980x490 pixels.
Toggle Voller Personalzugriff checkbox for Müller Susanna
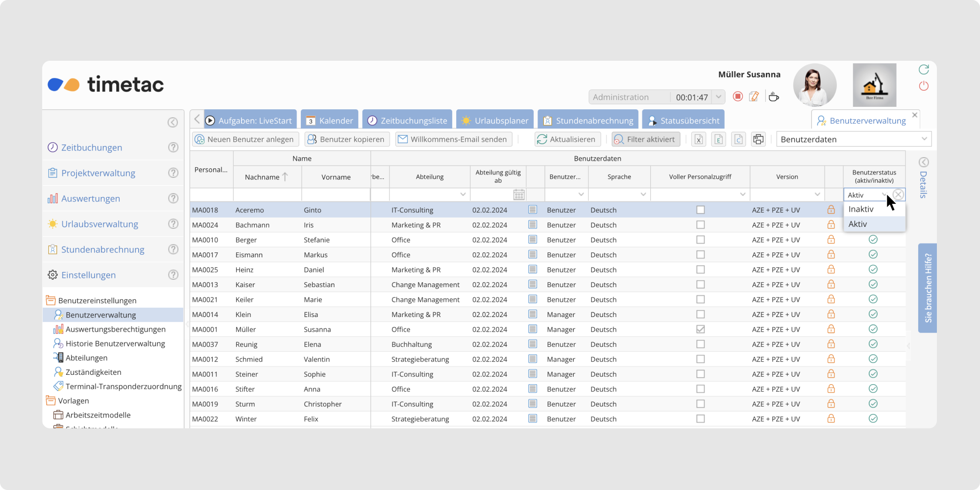click(x=700, y=329)
